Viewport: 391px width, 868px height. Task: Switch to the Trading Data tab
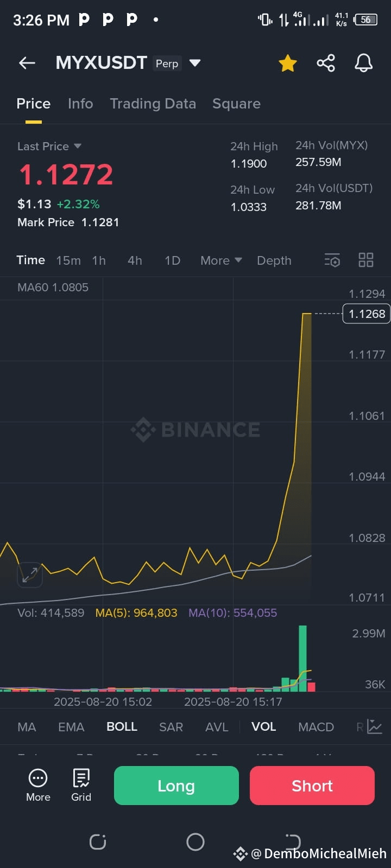pos(153,104)
